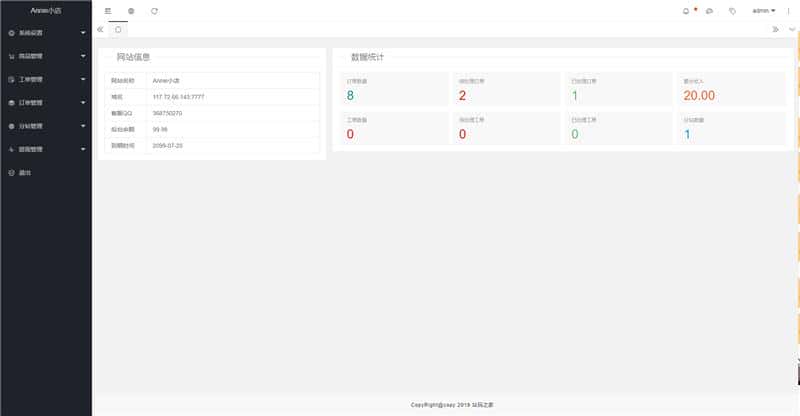Click the pending tickets 0 in second column

click(462, 134)
